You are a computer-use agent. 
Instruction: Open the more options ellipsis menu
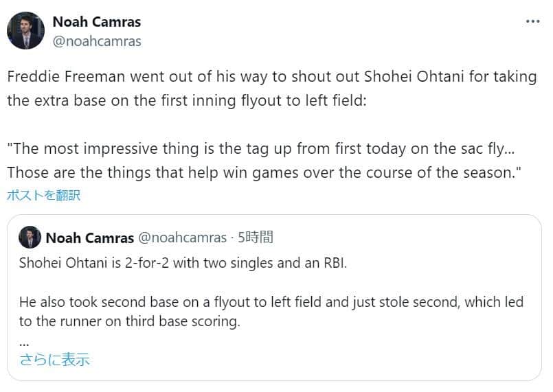point(532,21)
